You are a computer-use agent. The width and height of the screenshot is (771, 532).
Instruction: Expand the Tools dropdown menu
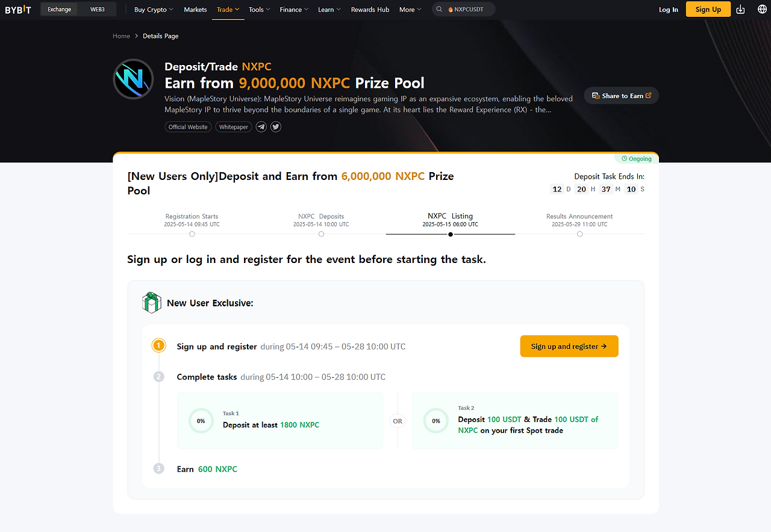[x=260, y=10]
